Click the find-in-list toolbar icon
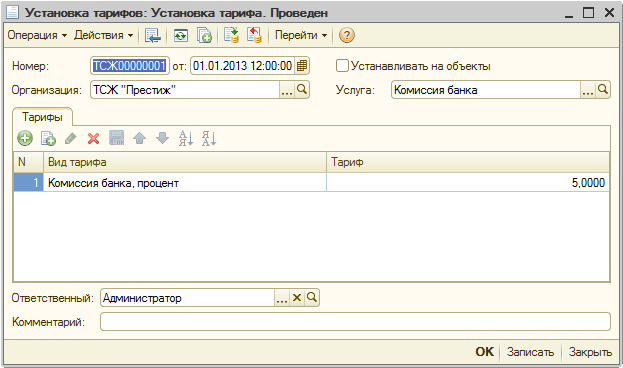623x368 pixels. (x=153, y=35)
